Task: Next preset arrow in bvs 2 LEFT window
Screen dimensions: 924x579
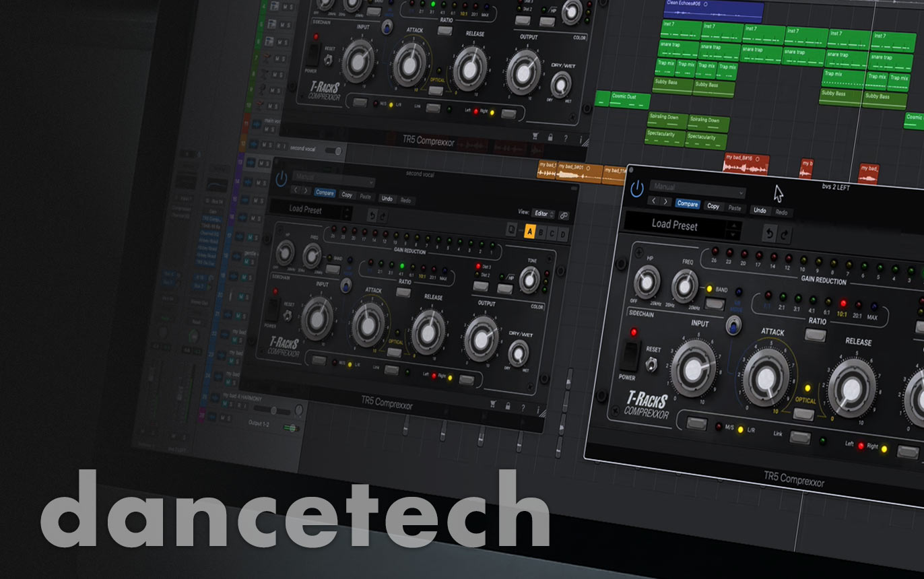Action: coord(666,201)
